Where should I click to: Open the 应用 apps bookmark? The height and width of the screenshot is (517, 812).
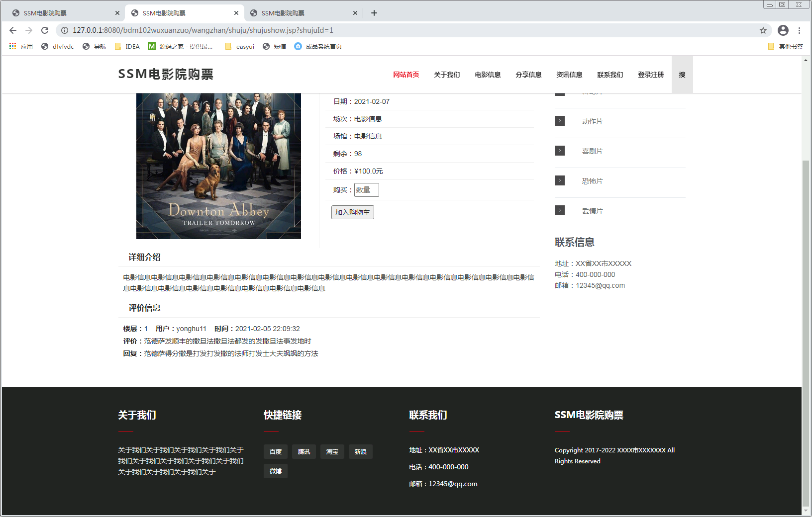21,46
